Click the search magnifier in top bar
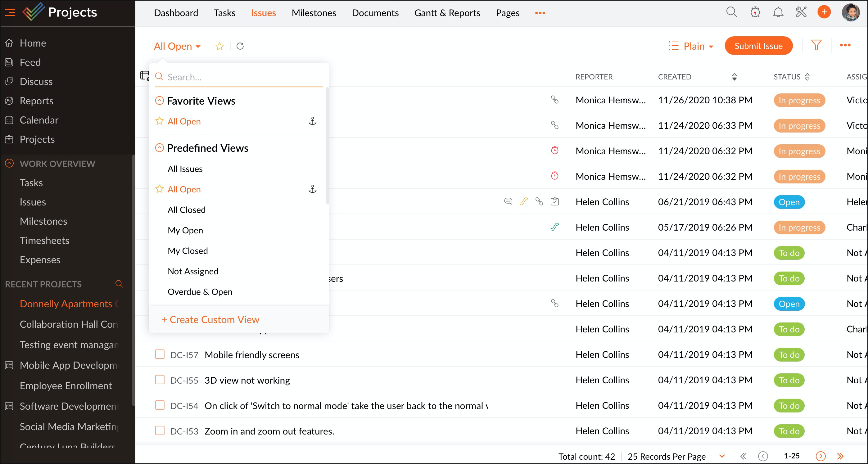Image resolution: width=868 pixels, height=464 pixels. pos(731,13)
